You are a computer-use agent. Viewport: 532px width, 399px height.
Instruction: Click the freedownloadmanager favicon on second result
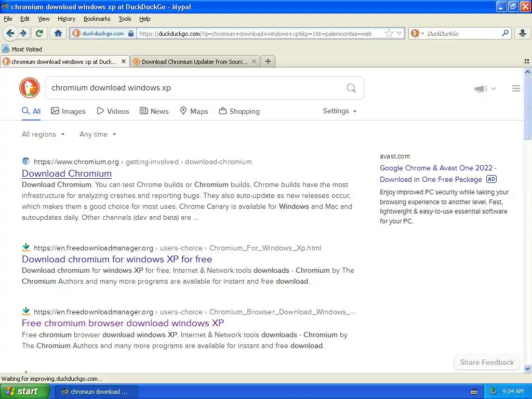coord(26,247)
